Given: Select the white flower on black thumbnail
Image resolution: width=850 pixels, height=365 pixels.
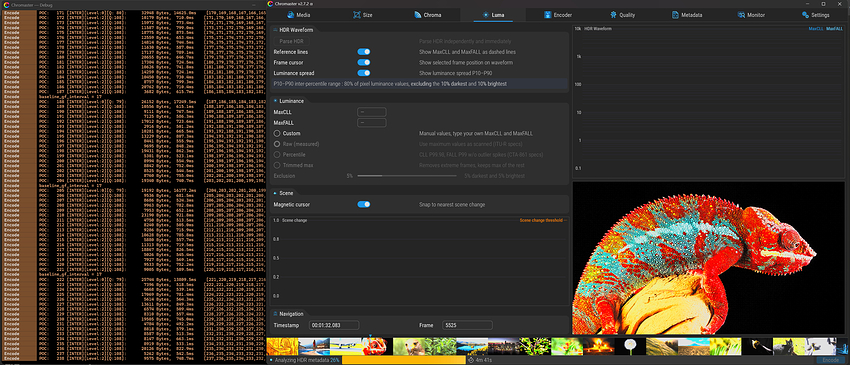Looking at the screenshot, I should pyautogui.click(x=630, y=347).
